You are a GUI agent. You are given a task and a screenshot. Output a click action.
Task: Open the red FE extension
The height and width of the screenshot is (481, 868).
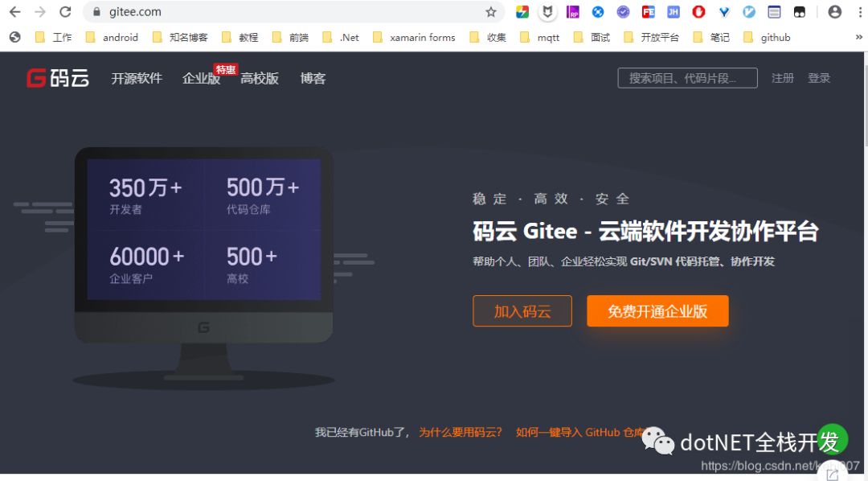(649, 11)
